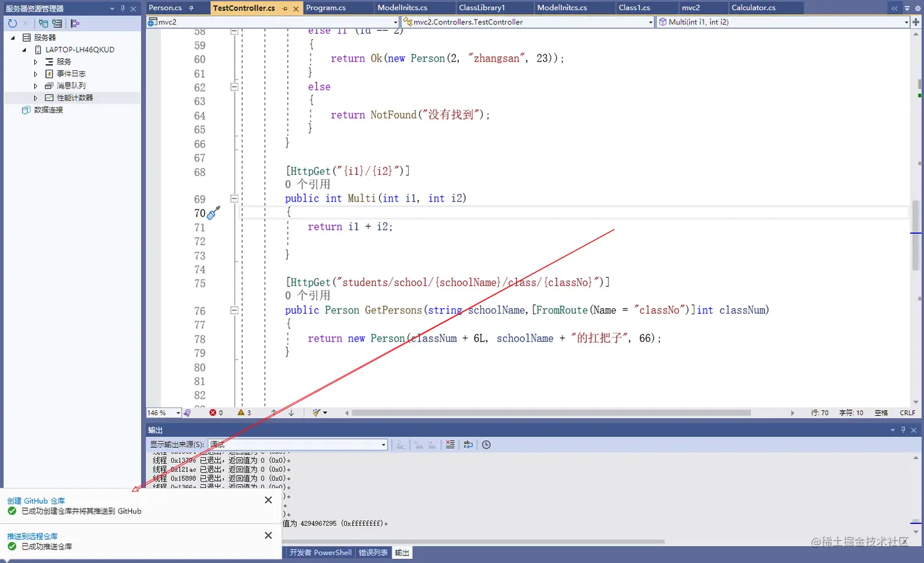Click the Connect to Server toolbar icon
The width and height of the screenshot is (924, 563).
point(57,23)
